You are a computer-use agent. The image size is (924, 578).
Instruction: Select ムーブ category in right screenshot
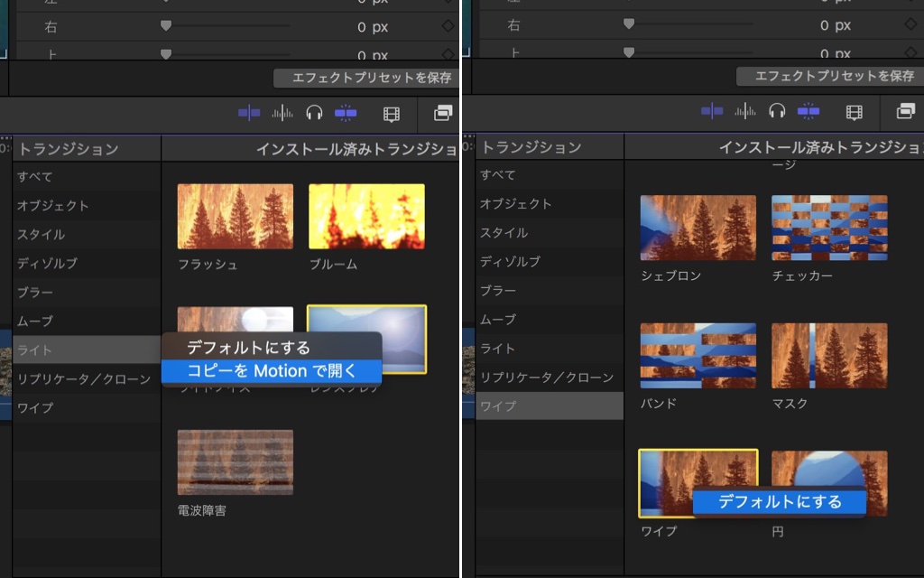pos(550,319)
